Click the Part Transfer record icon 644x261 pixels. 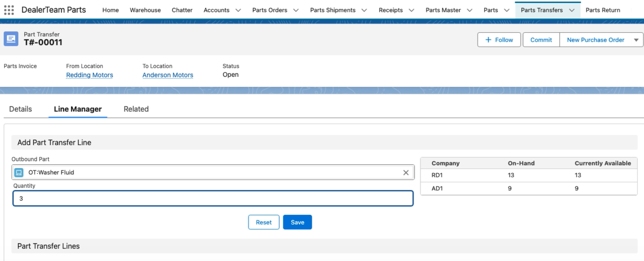point(11,39)
